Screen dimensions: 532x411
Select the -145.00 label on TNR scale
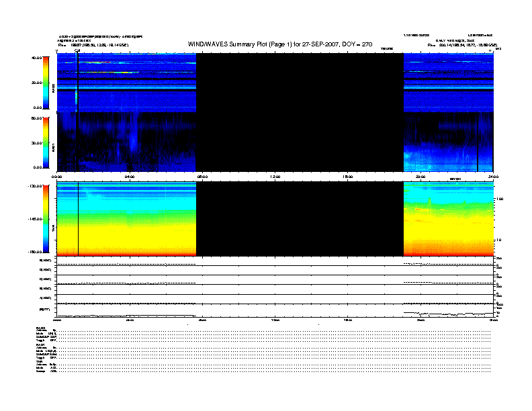36,219
